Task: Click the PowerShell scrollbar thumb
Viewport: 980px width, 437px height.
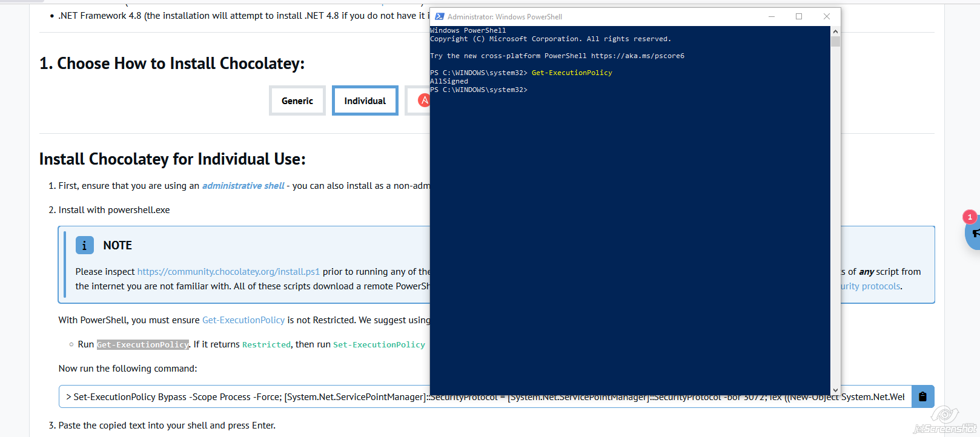Action: 835,42
